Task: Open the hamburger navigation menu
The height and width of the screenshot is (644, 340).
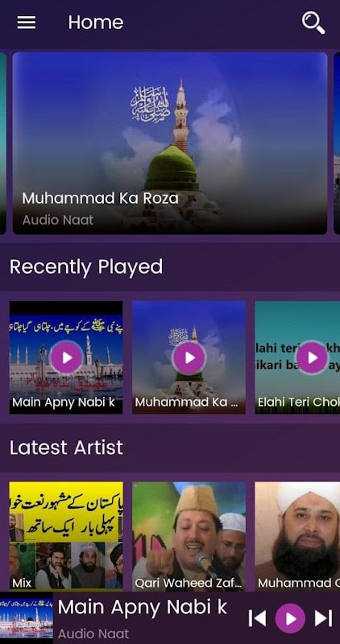Action: tap(27, 23)
